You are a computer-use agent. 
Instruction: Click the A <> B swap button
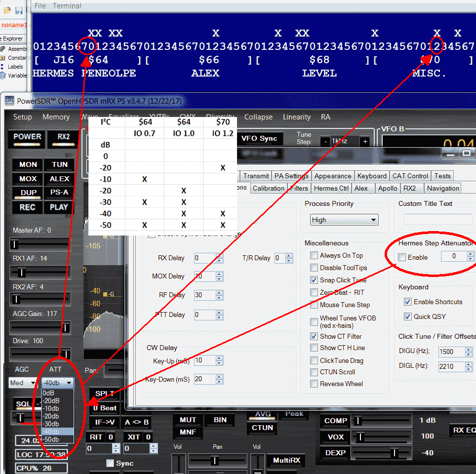137,422
